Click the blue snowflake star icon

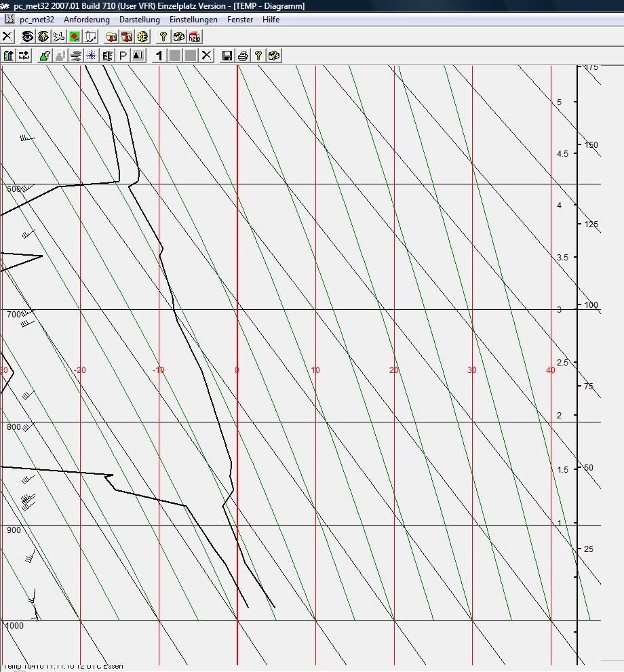(92, 56)
